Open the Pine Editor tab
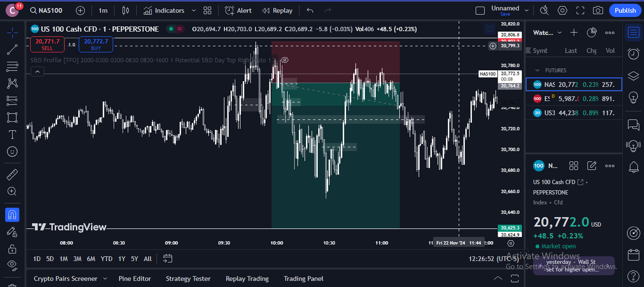This screenshot has height=287, width=644. tap(135, 278)
